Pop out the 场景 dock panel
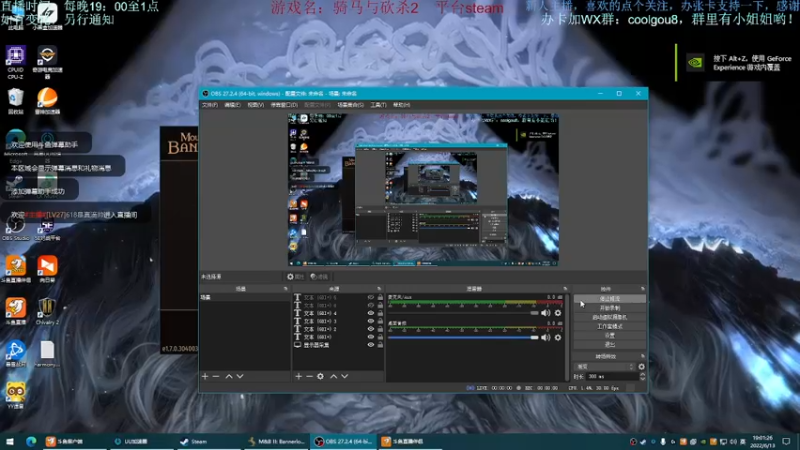The image size is (800, 450). tap(286, 289)
